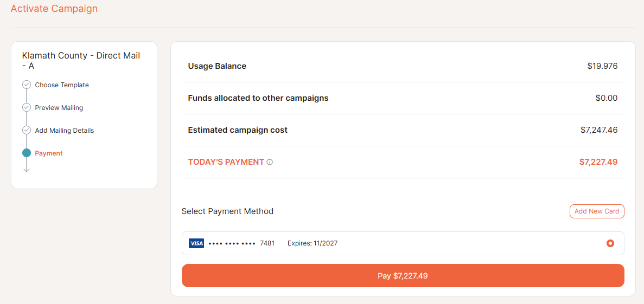Select the Payment step label
Screen dimensions: 644x304
pos(49,153)
